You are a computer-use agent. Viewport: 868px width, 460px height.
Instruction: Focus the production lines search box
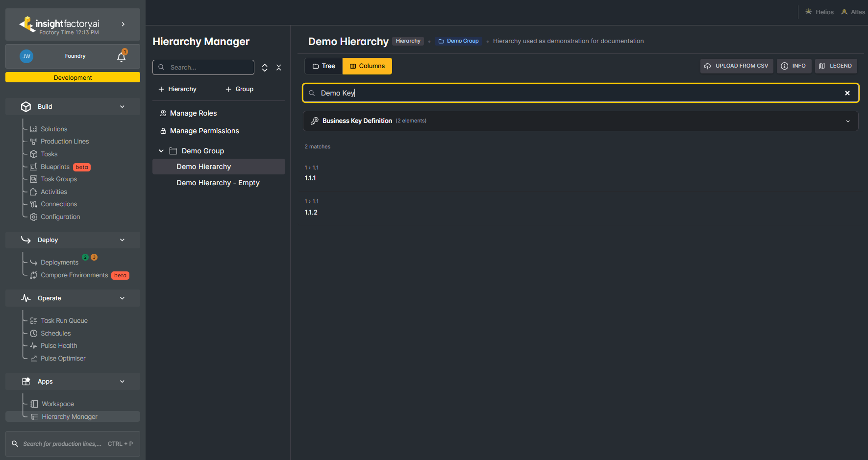click(x=73, y=444)
